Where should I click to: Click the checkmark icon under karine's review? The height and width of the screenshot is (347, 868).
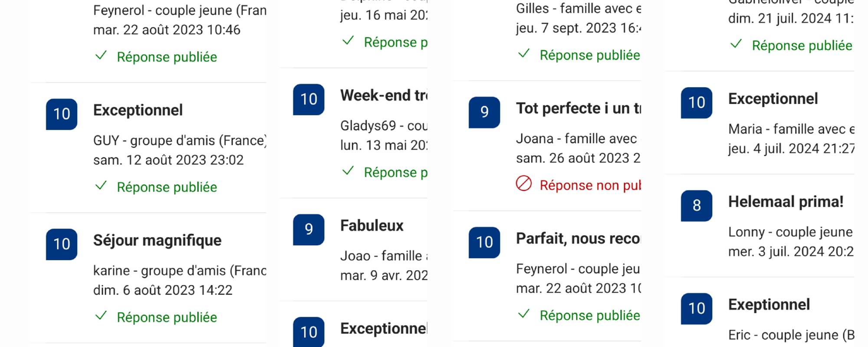(101, 316)
